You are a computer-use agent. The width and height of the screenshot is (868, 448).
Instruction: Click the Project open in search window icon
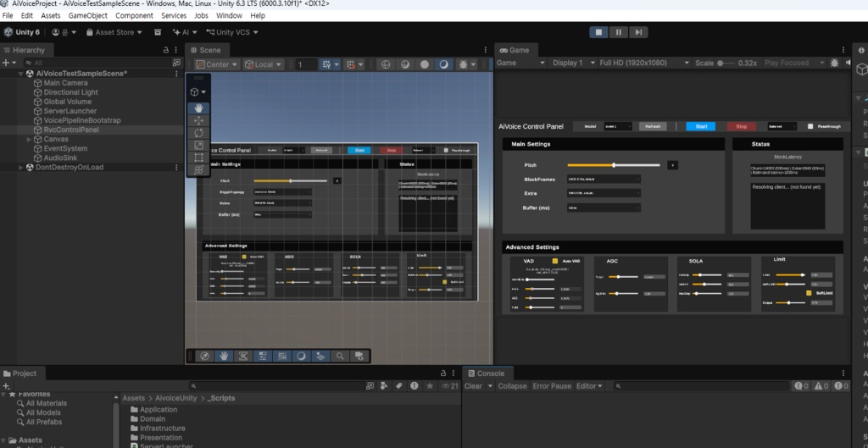coord(370,386)
